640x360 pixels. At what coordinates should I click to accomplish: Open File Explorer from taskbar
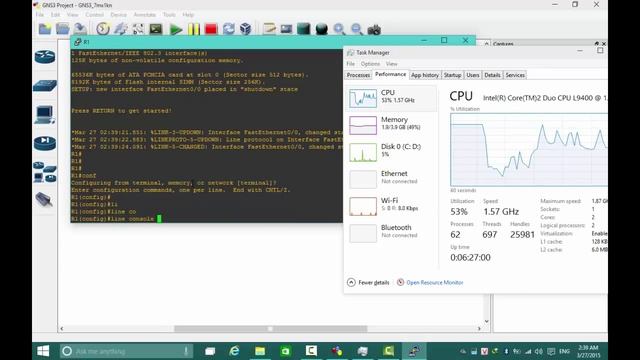(x=260, y=351)
